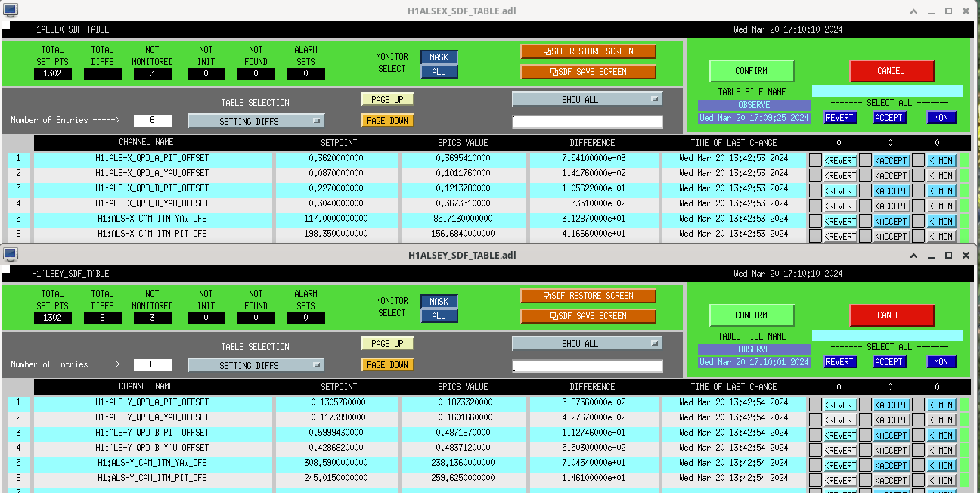Expand SETTING DIFFS dropdown in the ALSEX table
The width and height of the screenshot is (980, 493).
256,121
